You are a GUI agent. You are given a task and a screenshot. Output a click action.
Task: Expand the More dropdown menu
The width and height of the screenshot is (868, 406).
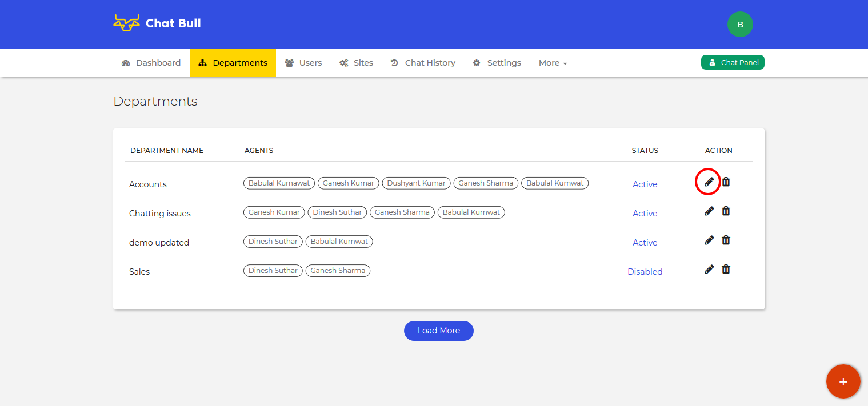pyautogui.click(x=553, y=63)
